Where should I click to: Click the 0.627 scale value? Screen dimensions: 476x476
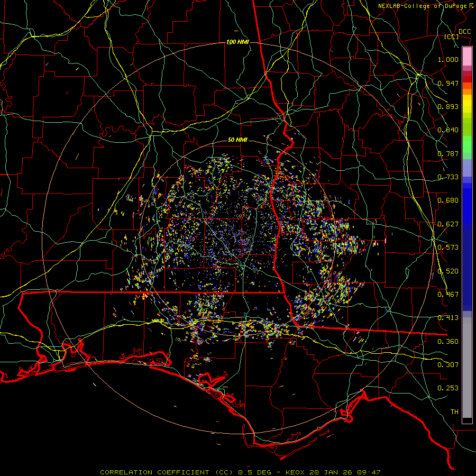coord(448,224)
